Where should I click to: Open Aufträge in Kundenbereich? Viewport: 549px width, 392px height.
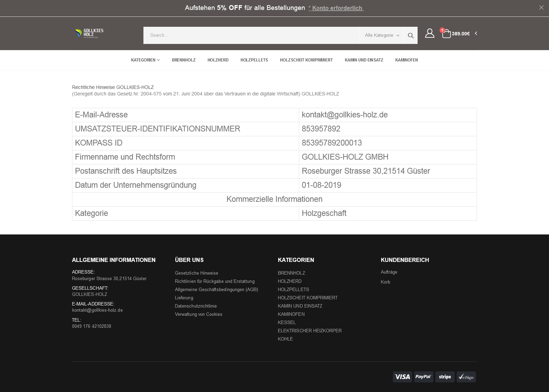(x=389, y=272)
